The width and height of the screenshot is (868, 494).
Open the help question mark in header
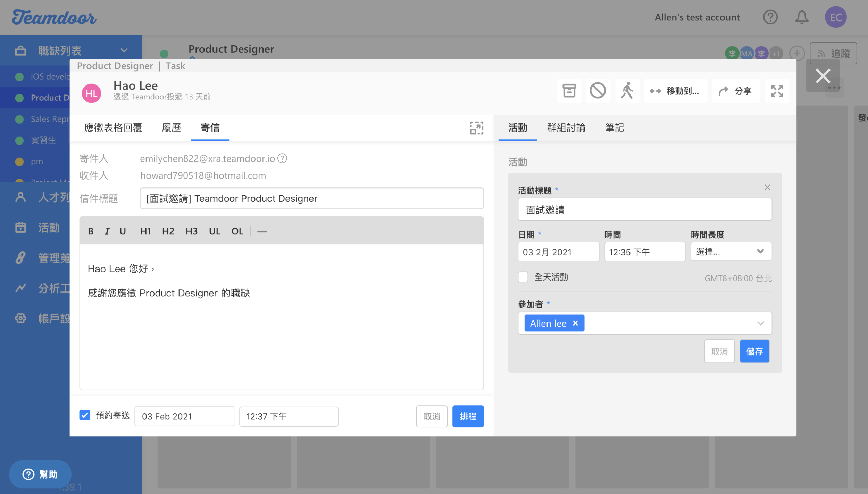click(770, 17)
